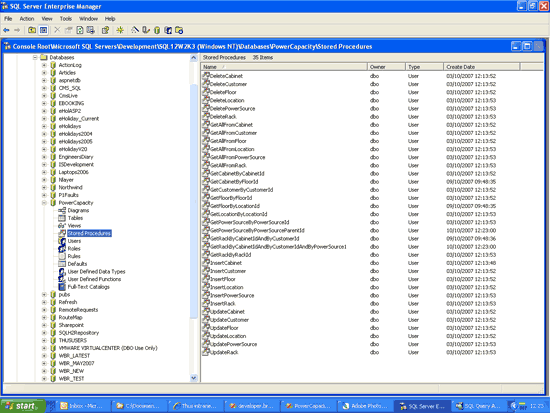Click the Up one level folder icon
Image resolution: width=550 pixels, height=413 pixels.
pyautogui.click(x=32, y=30)
